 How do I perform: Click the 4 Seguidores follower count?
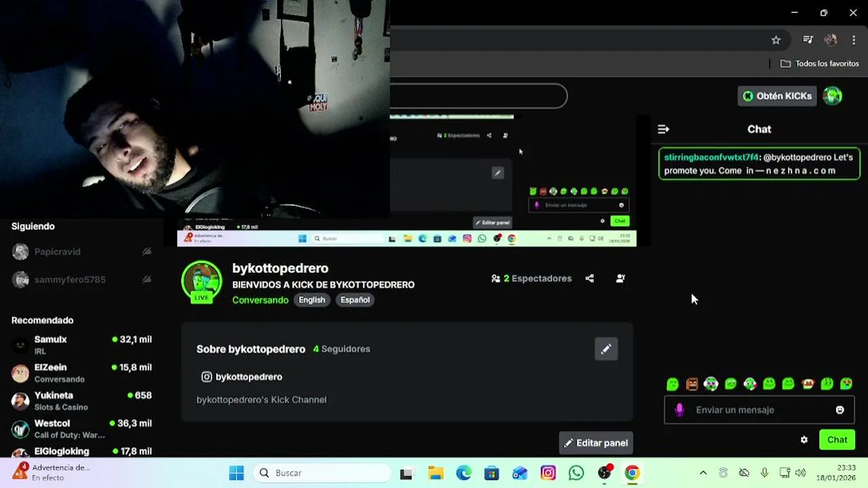342,349
